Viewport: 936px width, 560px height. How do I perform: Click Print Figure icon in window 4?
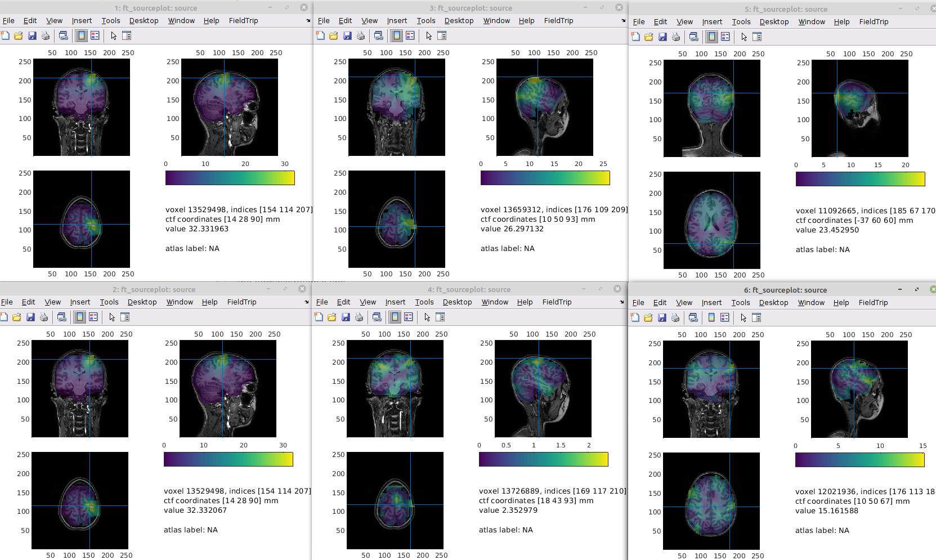pos(359,317)
